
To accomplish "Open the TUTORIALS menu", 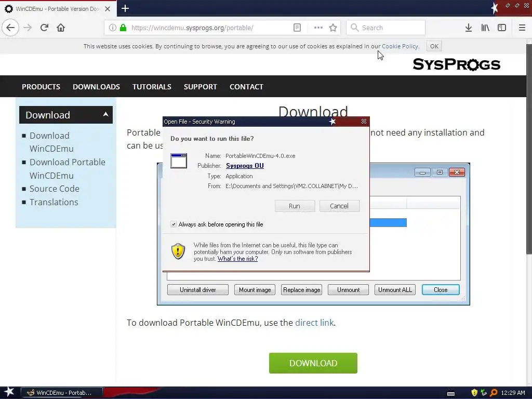I will coord(152,87).
